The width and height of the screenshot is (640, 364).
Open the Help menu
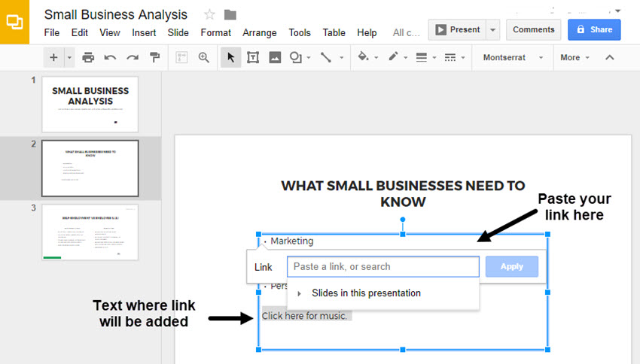click(x=367, y=32)
